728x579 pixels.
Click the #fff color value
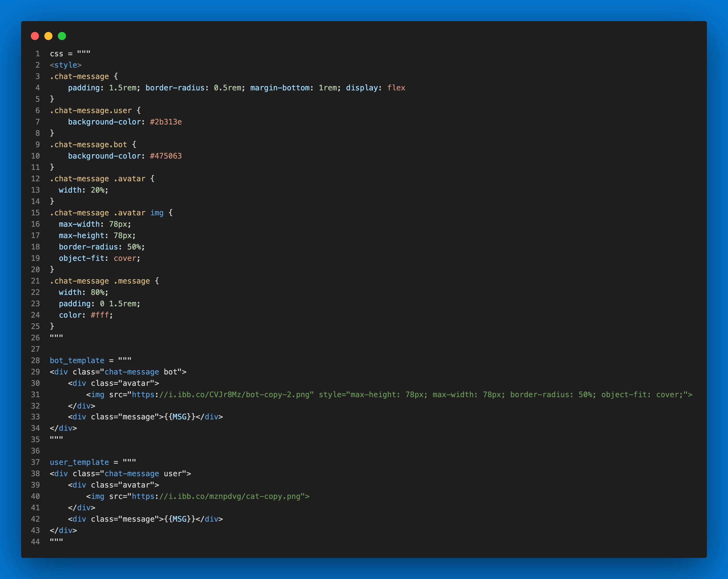(x=100, y=315)
